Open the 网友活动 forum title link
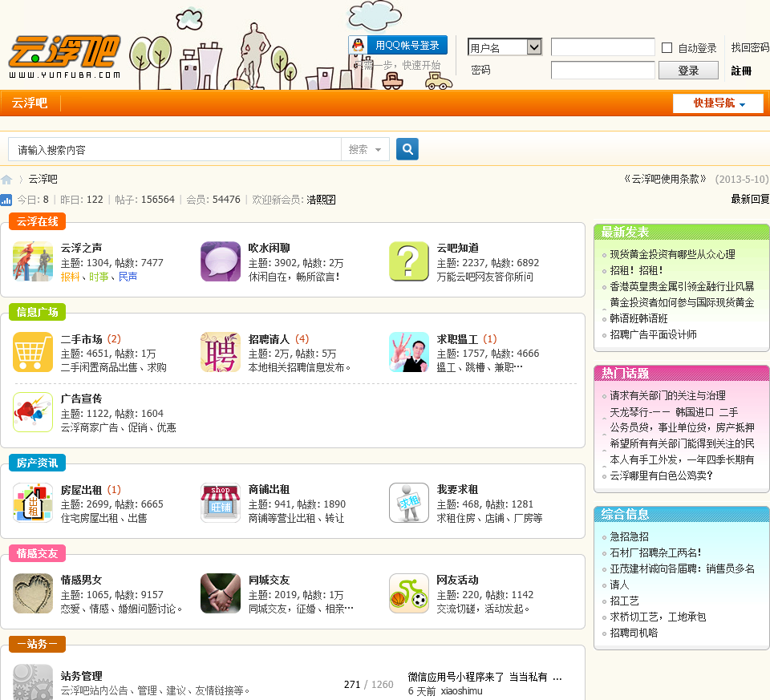770x700 pixels. 458,580
